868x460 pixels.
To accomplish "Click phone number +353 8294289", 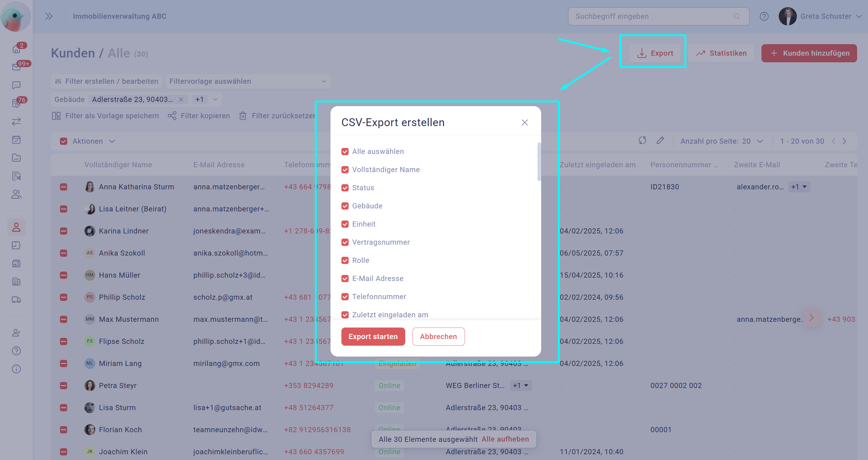I will point(308,386).
